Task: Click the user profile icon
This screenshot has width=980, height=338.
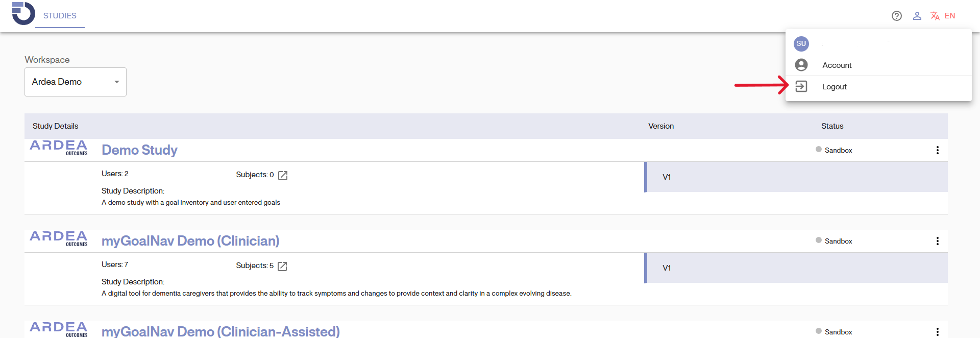Action: [x=917, y=16]
